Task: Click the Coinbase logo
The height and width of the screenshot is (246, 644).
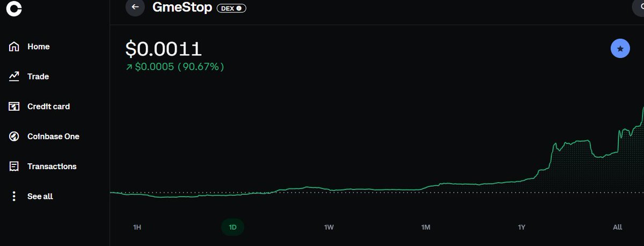Action: [x=14, y=8]
